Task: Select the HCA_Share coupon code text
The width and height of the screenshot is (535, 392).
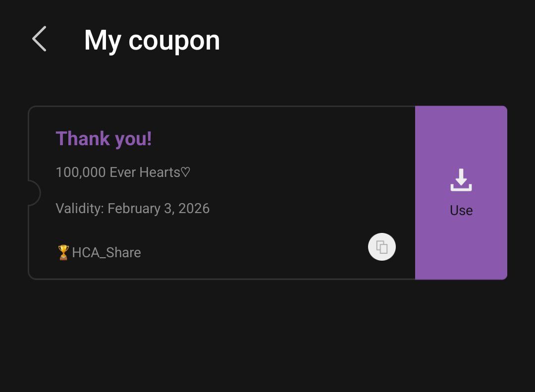Action: pos(107,253)
